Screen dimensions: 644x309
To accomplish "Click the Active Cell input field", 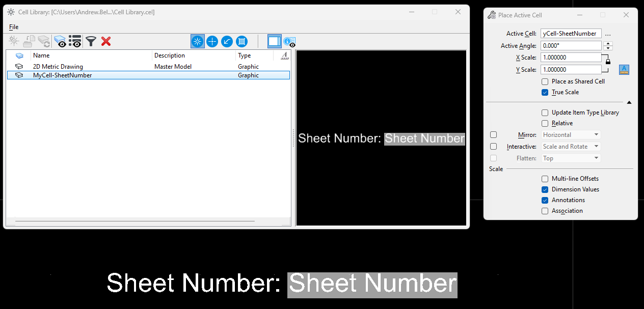I will coord(571,34).
